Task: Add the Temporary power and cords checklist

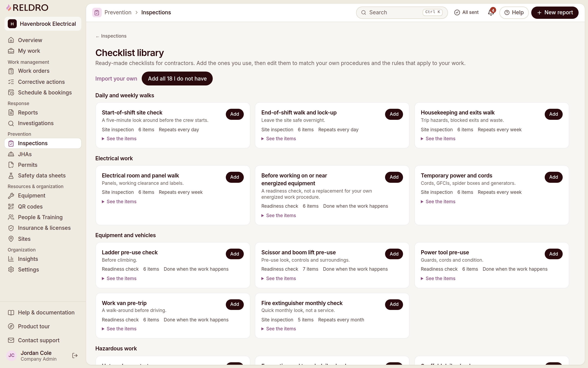Action: tap(553, 177)
